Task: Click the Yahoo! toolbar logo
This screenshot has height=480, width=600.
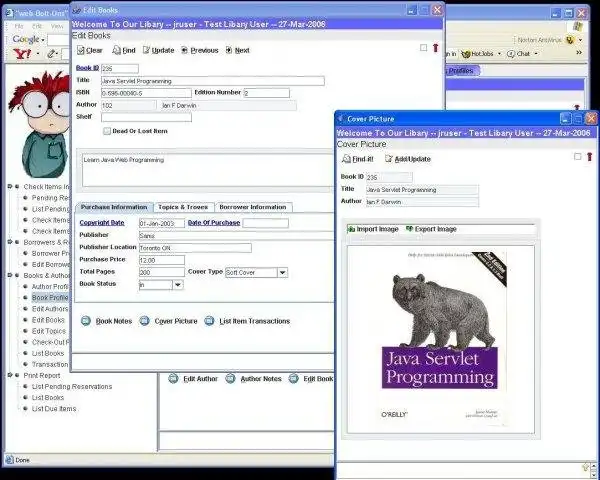Action: (x=22, y=54)
